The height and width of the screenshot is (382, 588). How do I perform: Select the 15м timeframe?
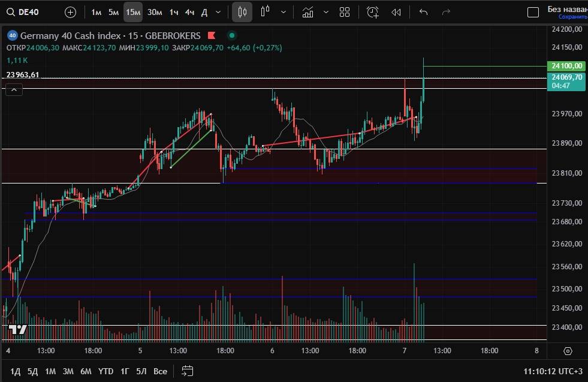click(x=133, y=12)
